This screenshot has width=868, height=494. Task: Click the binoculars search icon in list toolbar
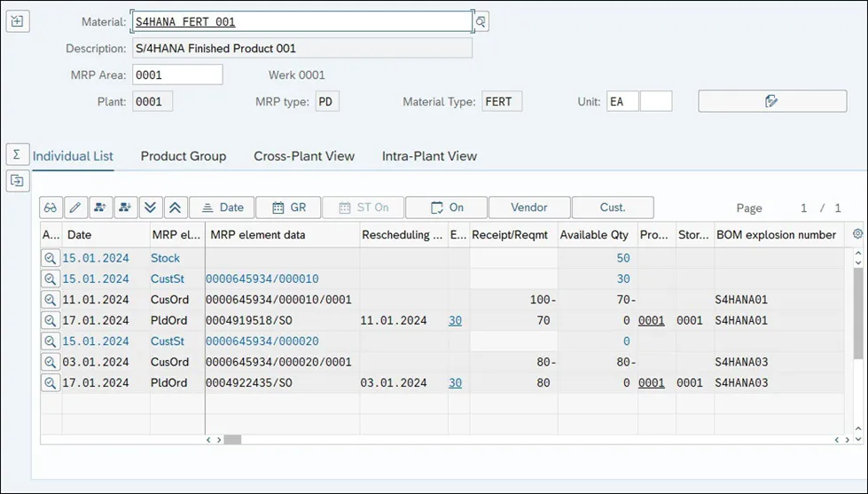51,208
